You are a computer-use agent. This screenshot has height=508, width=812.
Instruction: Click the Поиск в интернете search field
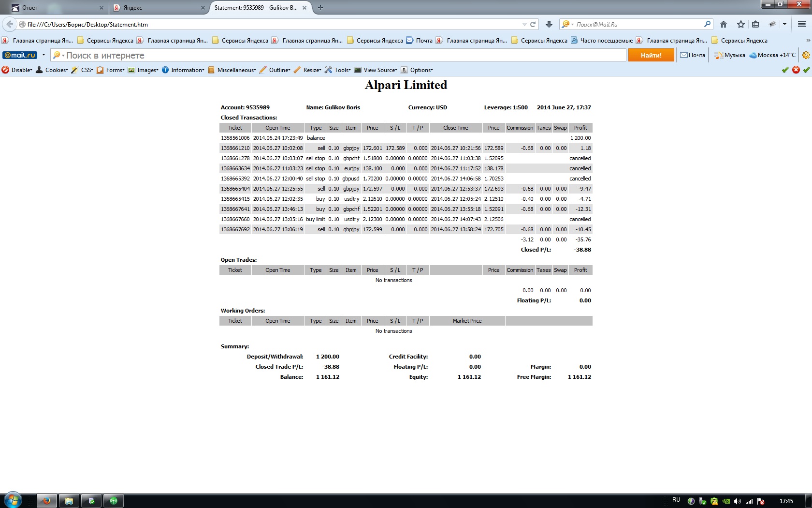[x=338, y=55]
